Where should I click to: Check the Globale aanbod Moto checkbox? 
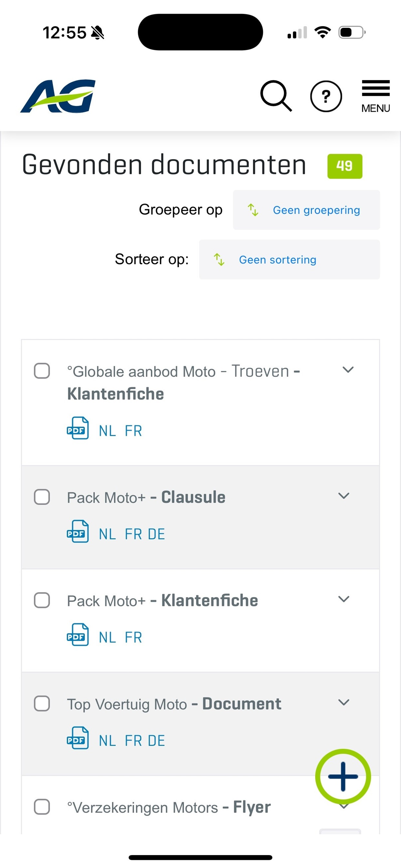42,371
